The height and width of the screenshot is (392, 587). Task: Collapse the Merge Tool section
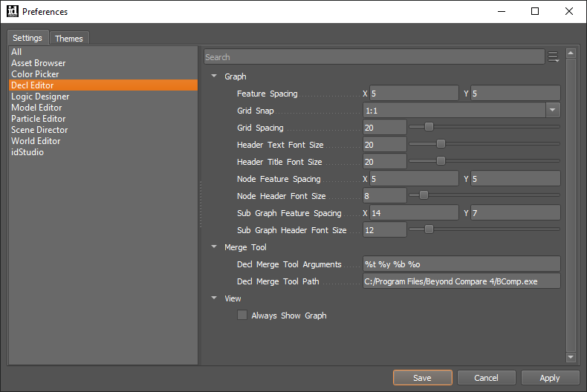coord(214,247)
